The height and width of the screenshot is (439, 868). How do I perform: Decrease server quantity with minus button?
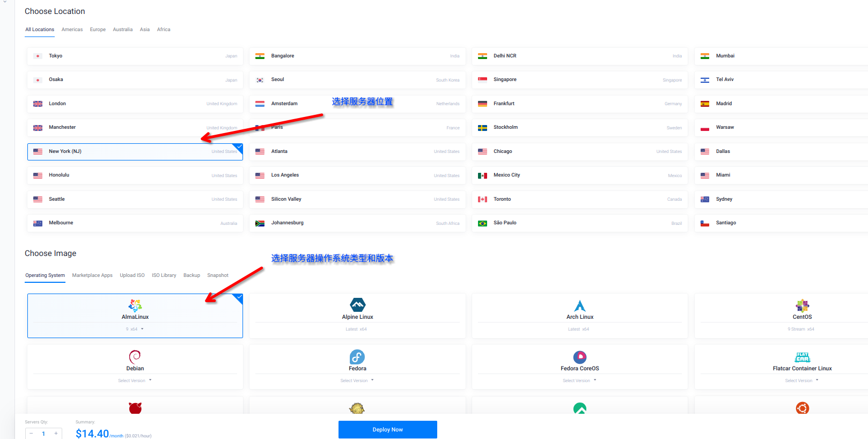[31, 433]
